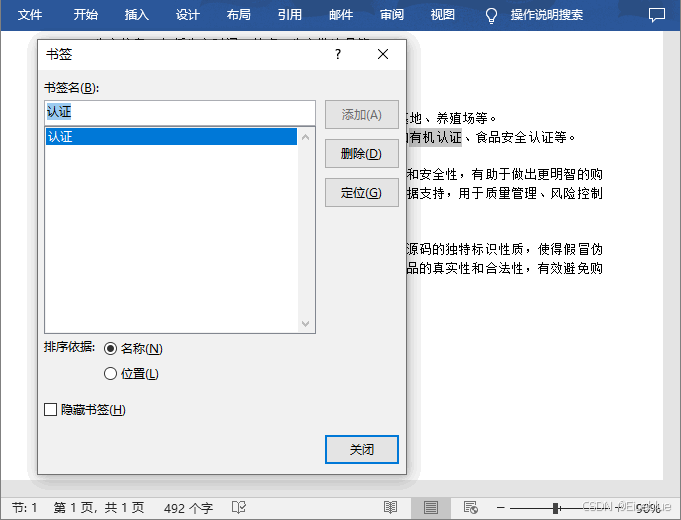The width and height of the screenshot is (681, 520).
Task: Click the highlighted 有机认证 text in document
Action: [435, 138]
